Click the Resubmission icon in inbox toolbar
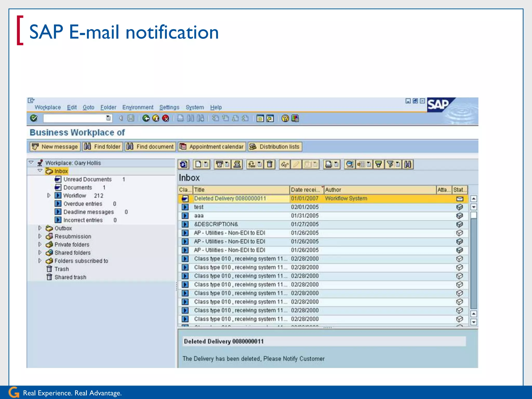 252,164
